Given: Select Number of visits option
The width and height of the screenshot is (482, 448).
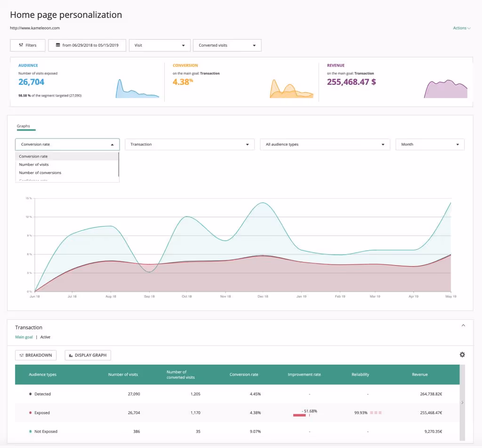Looking at the screenshot, I should [x=67, y=164].
